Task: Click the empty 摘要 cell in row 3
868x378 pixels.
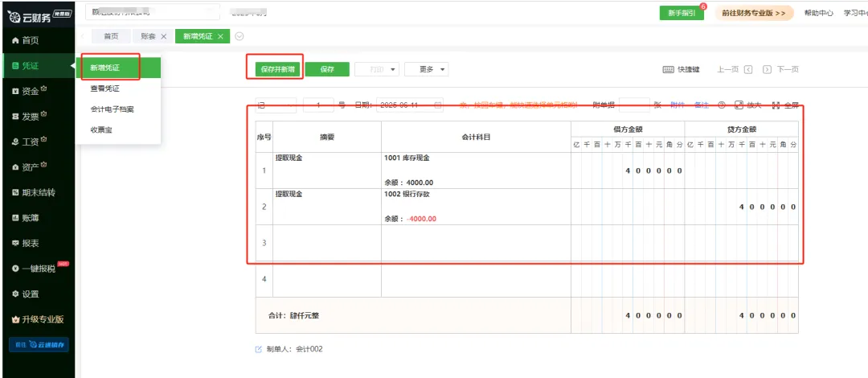Action: point(327,243)
